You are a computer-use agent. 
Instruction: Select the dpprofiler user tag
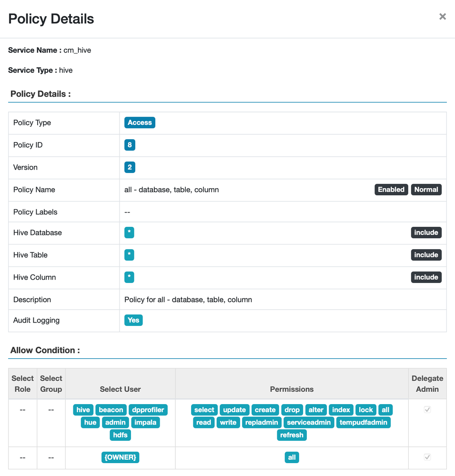[x=148, y=410]
